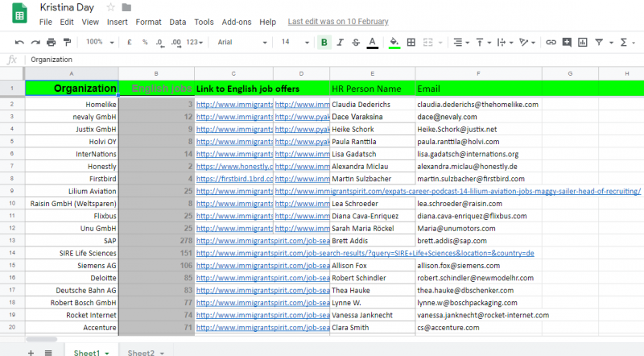The height and width of the screenshot is (356, 644).
Task: Print the spreadsheet
Action: click(x=51, y=42)
